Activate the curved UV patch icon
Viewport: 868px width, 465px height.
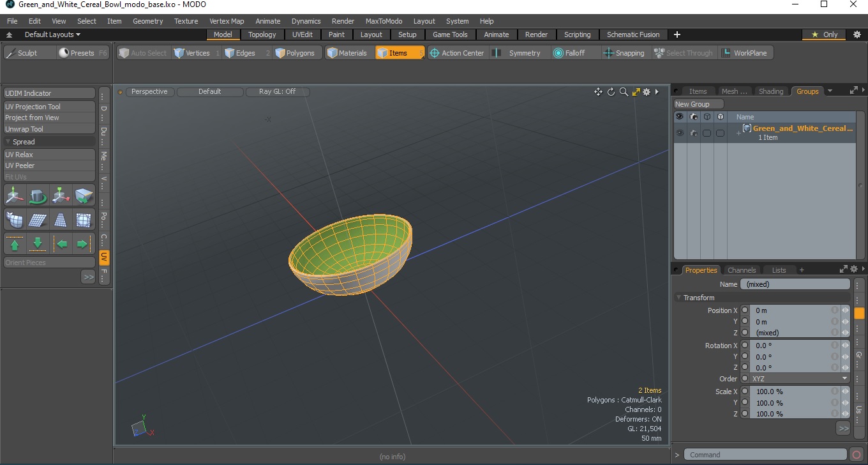(15, 220)
